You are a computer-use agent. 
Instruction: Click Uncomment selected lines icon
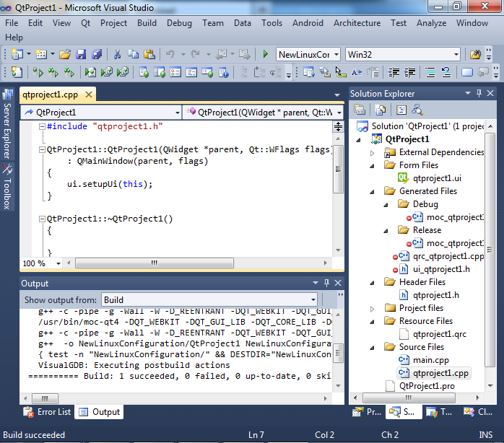pyautogui.click(x=446, y=72)
